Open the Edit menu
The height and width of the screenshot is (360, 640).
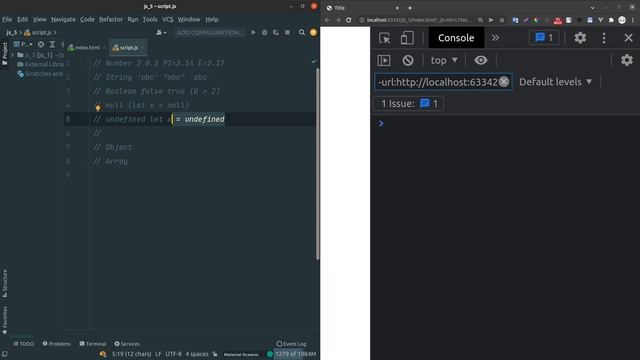pos(22,20)
